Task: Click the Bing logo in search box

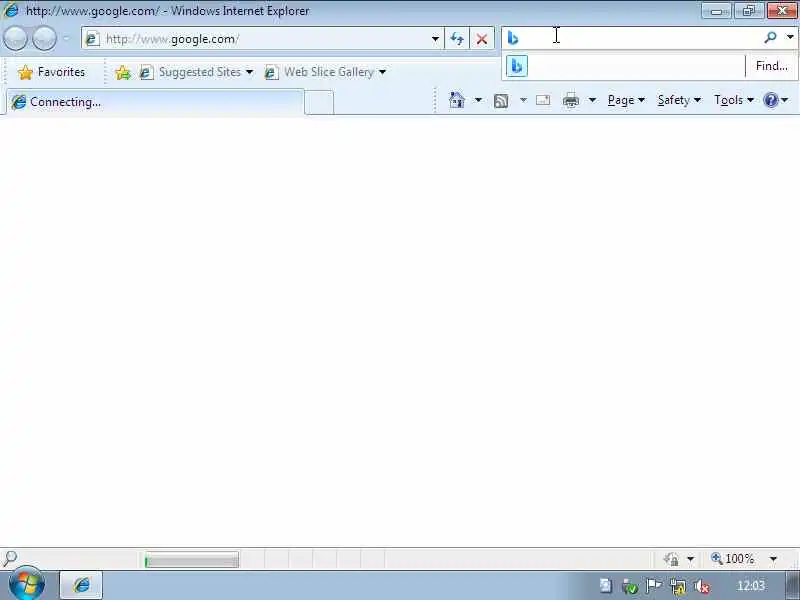Action: [x=513, y=38]
